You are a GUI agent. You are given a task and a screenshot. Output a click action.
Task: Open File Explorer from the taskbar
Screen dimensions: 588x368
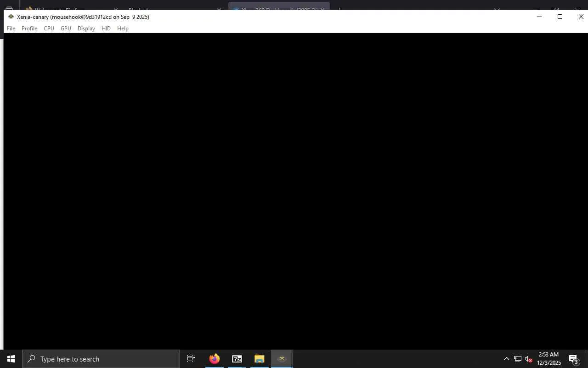click(x=260, y=359)
